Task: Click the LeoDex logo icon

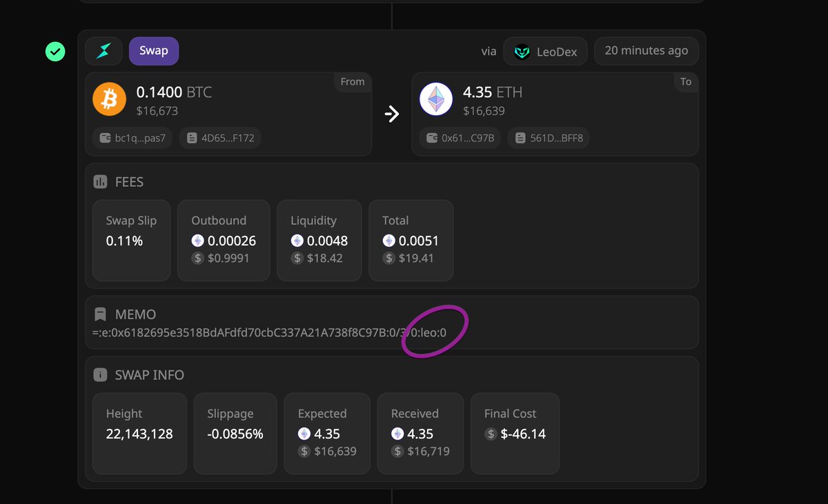Action: click(x=522, y=50)
